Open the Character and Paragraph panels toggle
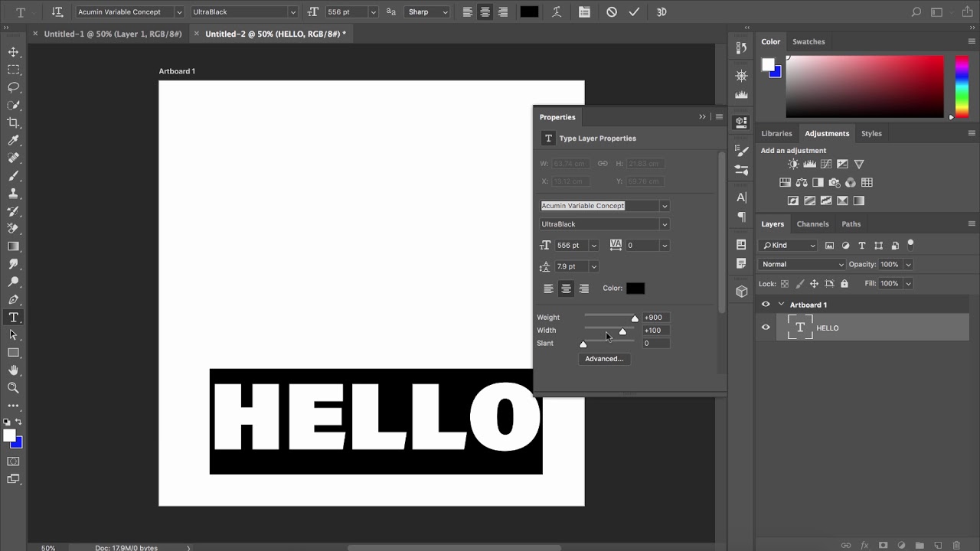980x551 pixels. [x=584, y=11]
